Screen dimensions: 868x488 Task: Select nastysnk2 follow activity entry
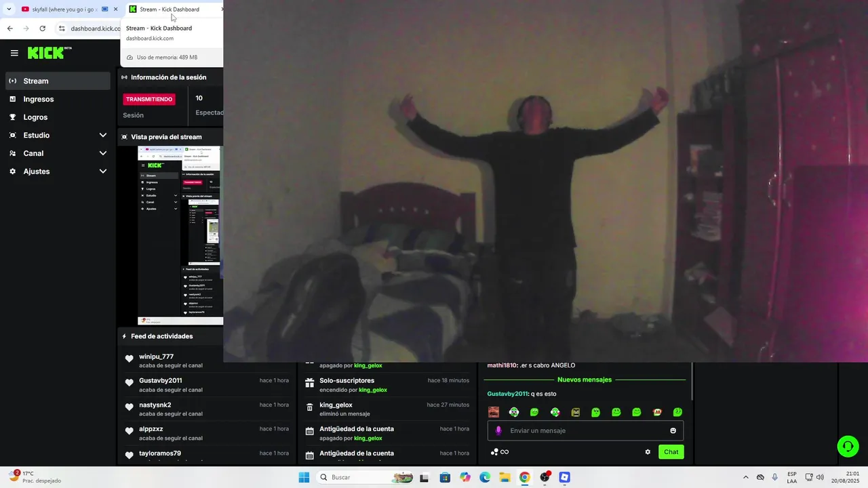[207, 409]
